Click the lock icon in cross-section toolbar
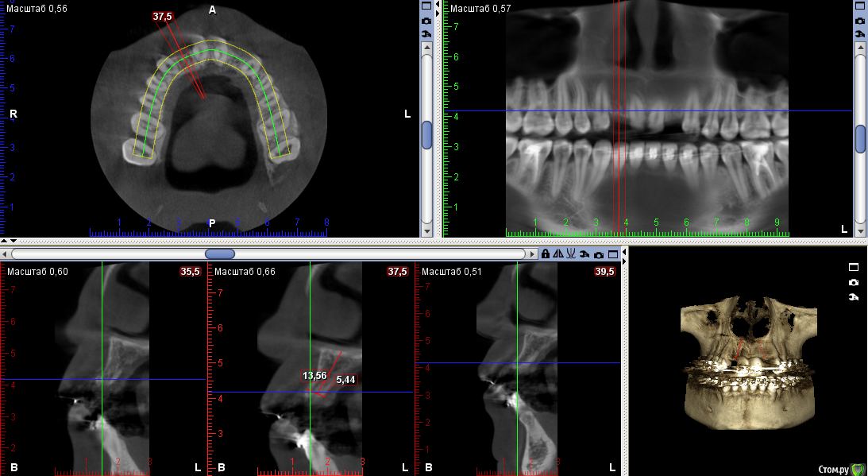This screenshot has width=868, height=476. click(546, 254)
